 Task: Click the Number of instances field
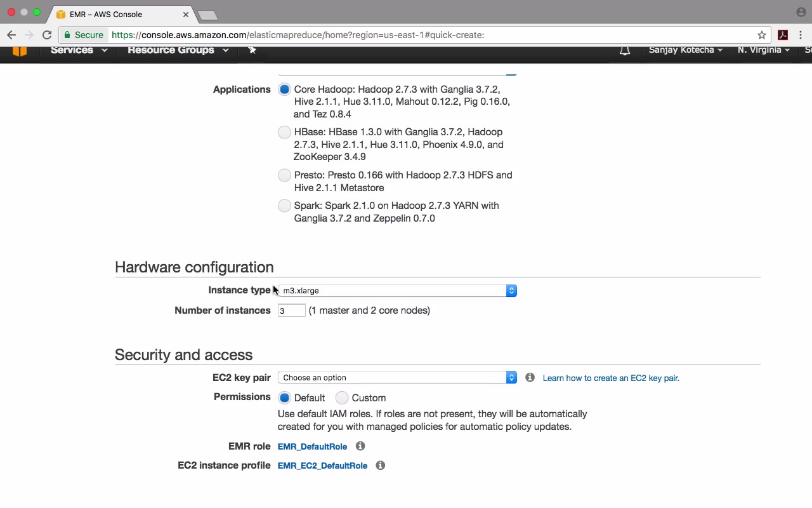(x=291, y=311)
